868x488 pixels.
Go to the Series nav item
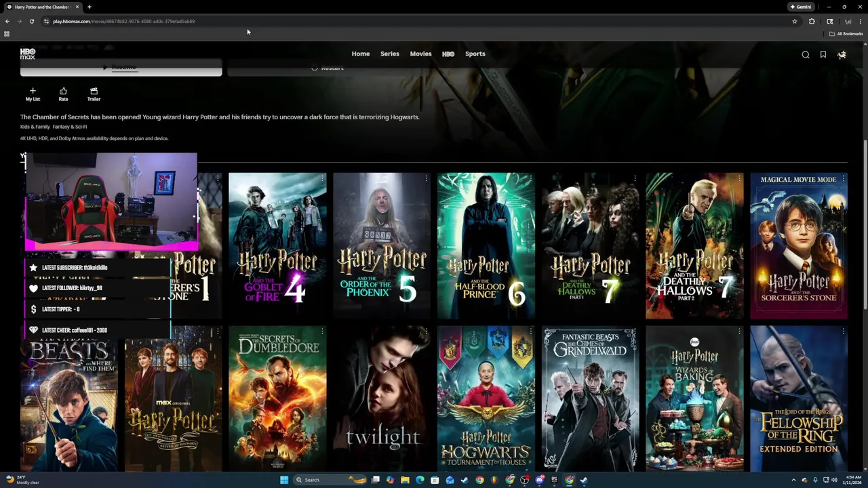[390, 54]
